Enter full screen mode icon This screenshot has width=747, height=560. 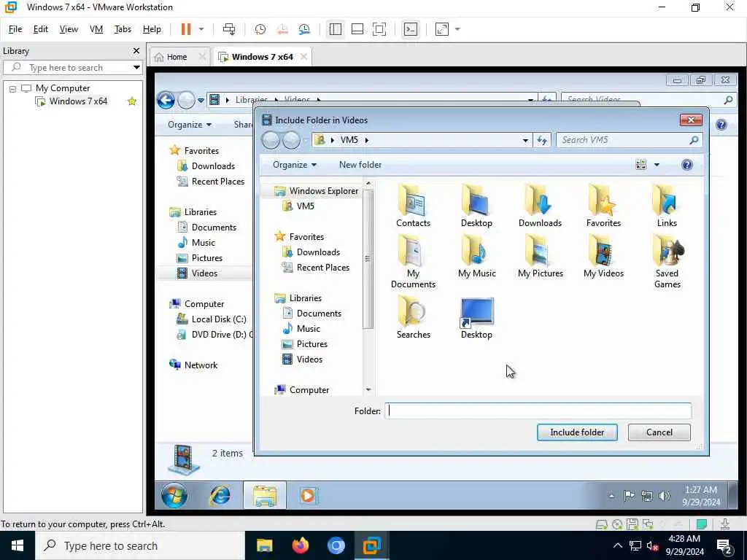point(379,29)
